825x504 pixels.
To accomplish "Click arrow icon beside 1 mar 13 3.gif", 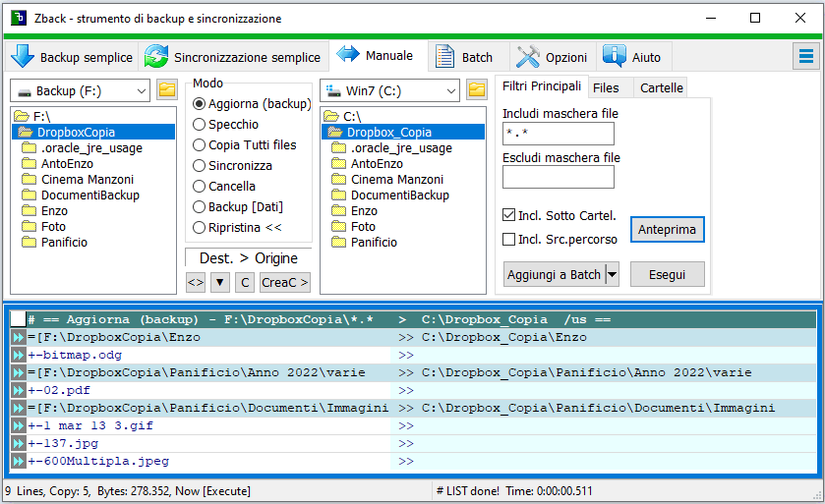I will point(19,425).
